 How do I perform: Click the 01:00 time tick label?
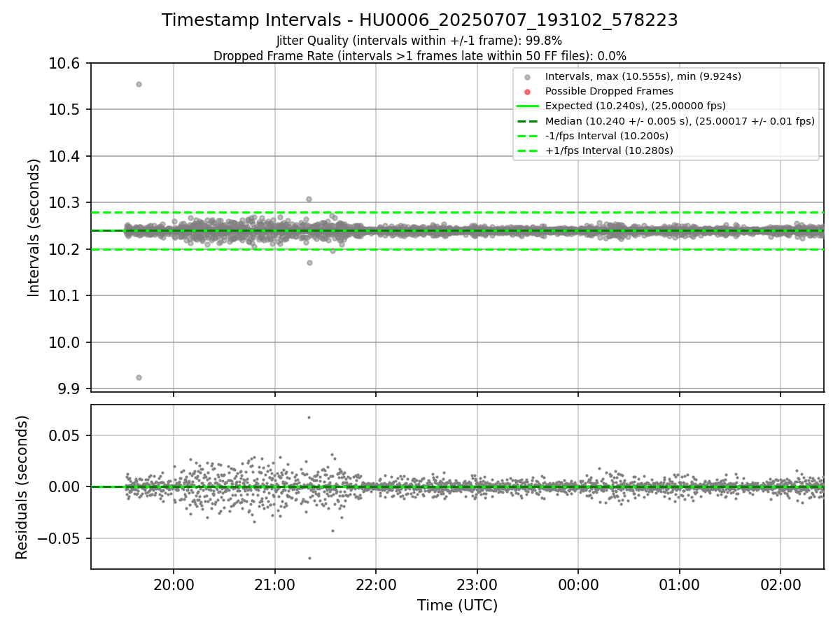point(679,584)
